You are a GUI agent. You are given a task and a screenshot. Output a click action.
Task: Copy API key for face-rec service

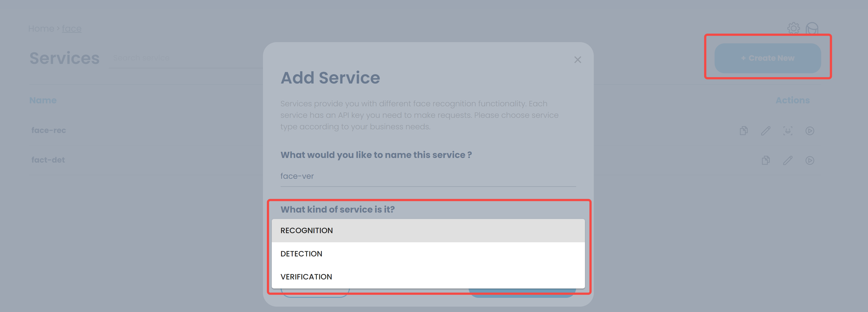click(x=743, y=131)
